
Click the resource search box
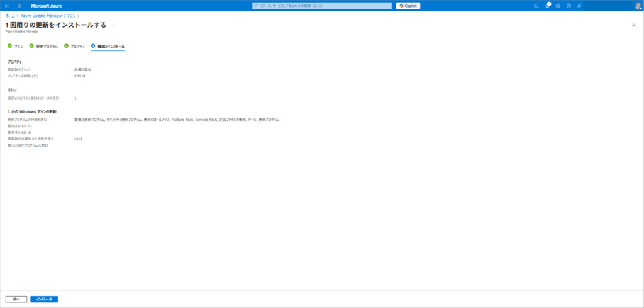tap(321, 6)
